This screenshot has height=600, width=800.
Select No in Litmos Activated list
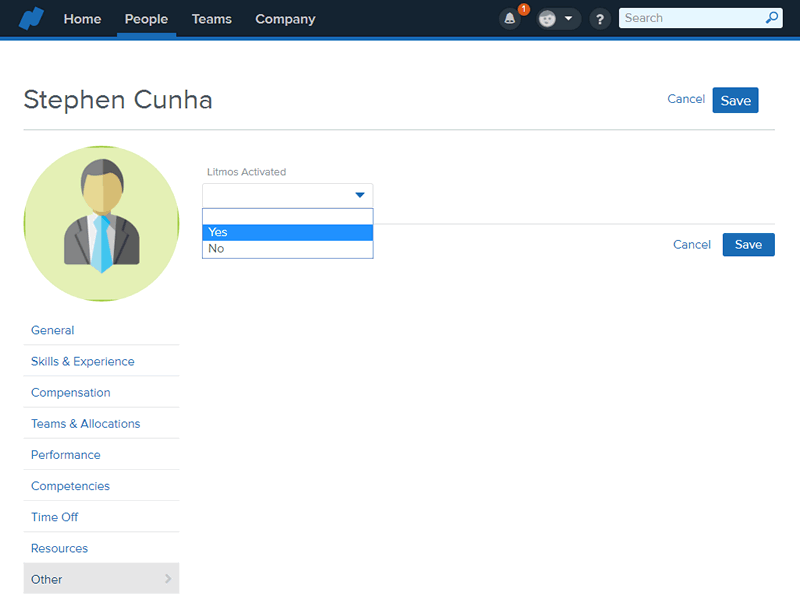point(288,248)
